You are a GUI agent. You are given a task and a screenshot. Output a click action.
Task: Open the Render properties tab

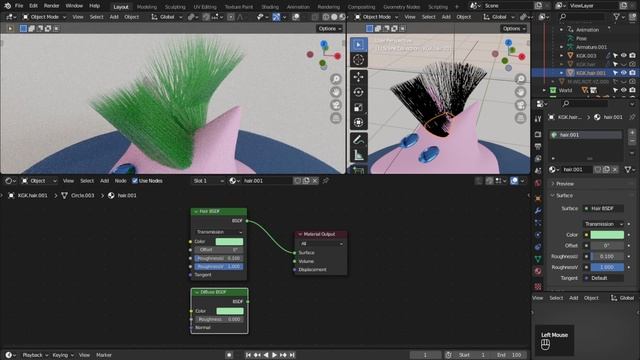pos(538,134)
